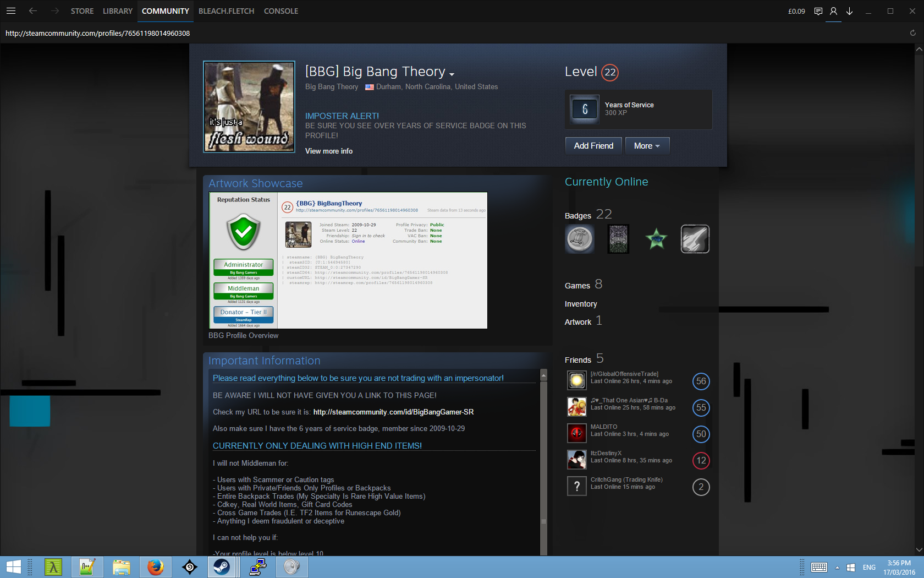Click the Add Friend button

pyautogui.click(x=593, y=146)
